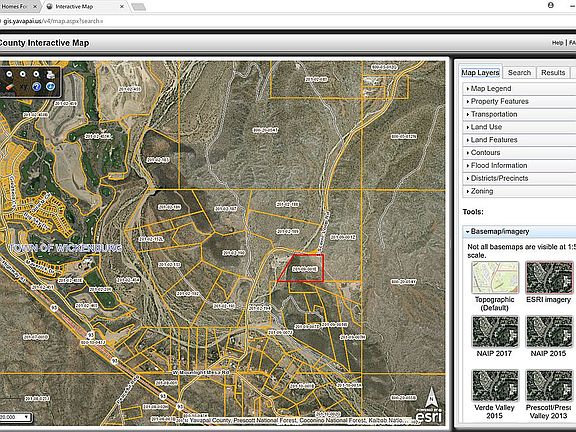Expand the Property Features section
This screenshot has height=432, width=576.
519,101
